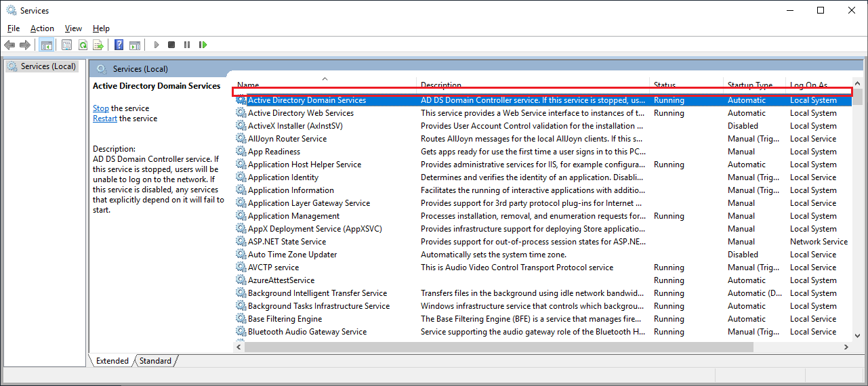868x386 pixels.
Task: Click the horizontal scrollbar thumb of the services list
Action: coord(499,347)
